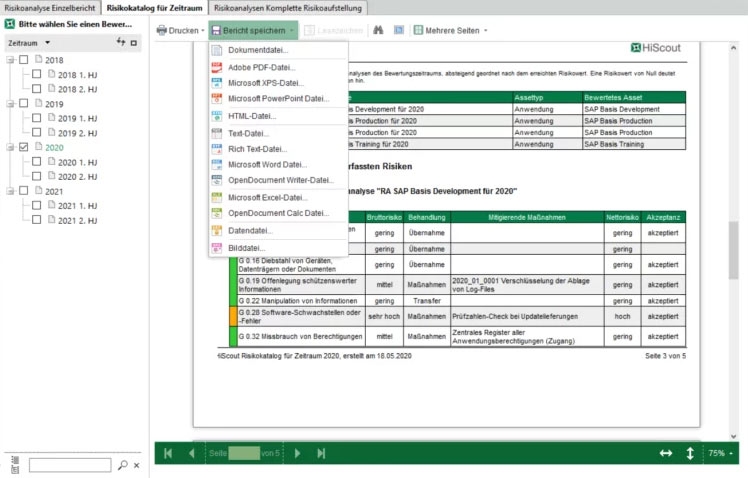Click fit-to-width horizontal arrow icon

click(666, 453)
